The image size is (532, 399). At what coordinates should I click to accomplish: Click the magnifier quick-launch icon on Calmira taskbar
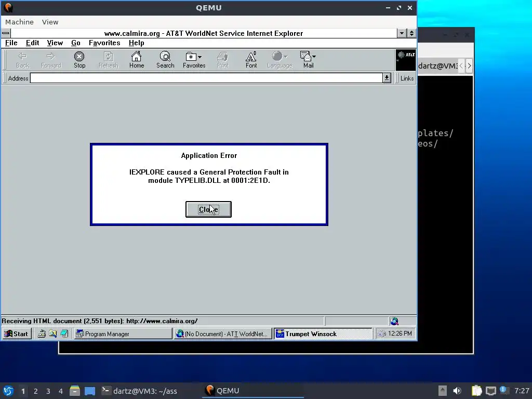(52, 334)
